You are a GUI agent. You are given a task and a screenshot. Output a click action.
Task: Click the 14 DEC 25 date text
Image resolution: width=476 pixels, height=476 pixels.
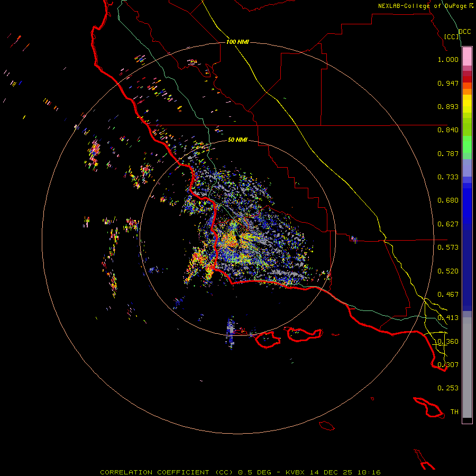(331, 472)
